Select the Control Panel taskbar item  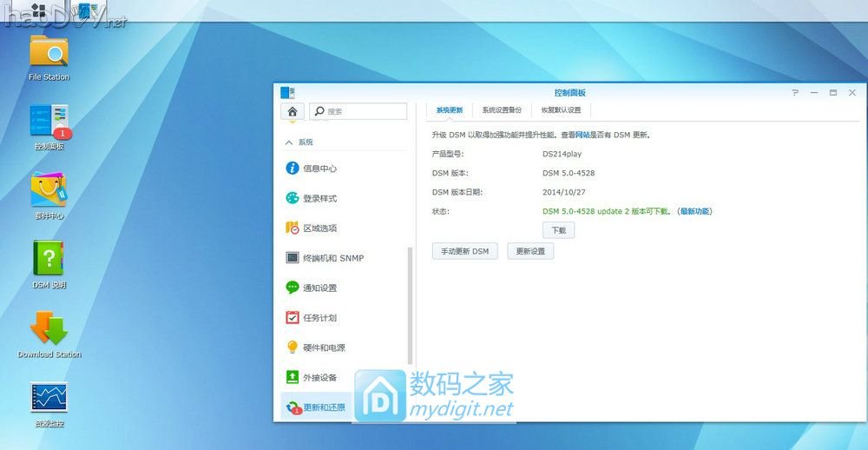tap(88, 10)
